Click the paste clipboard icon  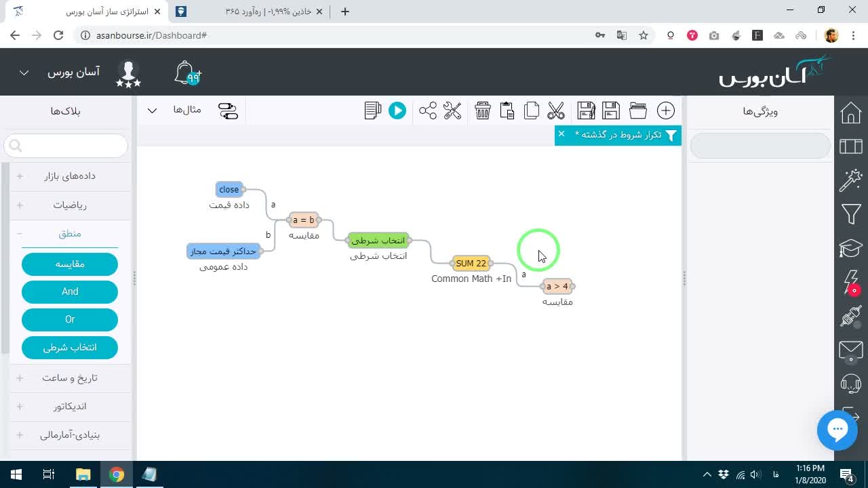(x=507, y=110)
